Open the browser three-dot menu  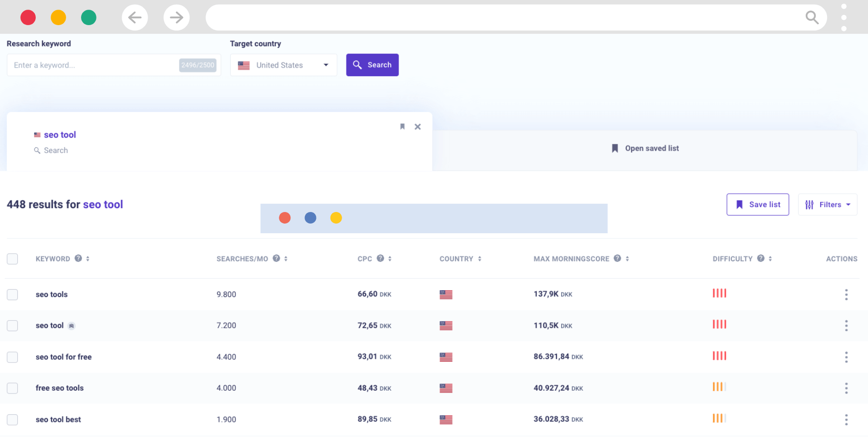[x=844, y=17]
